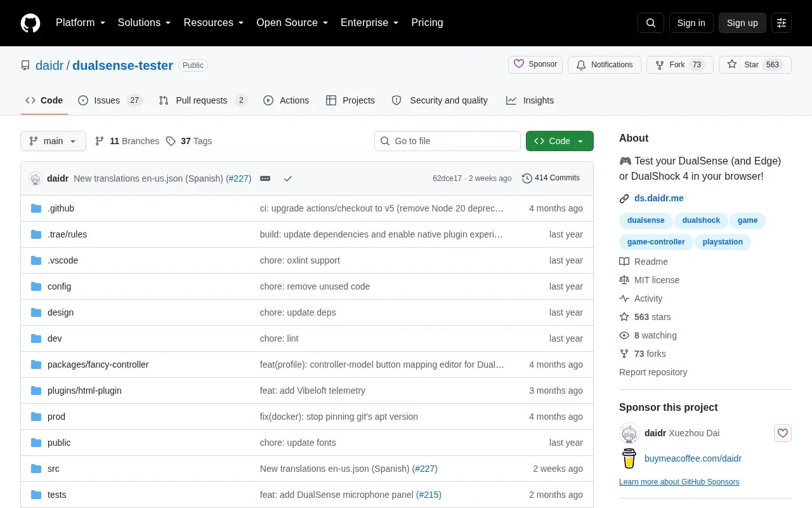Expand the Resources menu
The height and width of the screenshot is (508, 812).
pyautogui.click(x=214, y=23)
